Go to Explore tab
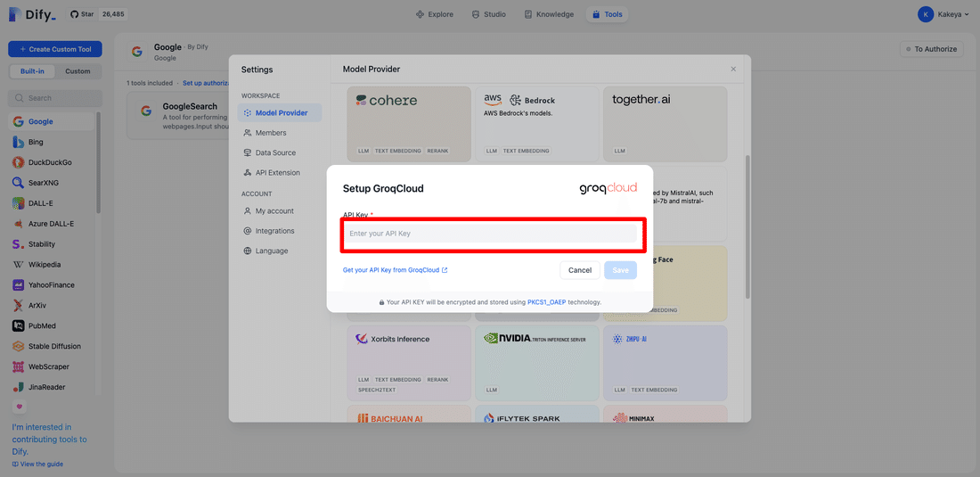Screen dimensions: 980x477 pos(435,14)
